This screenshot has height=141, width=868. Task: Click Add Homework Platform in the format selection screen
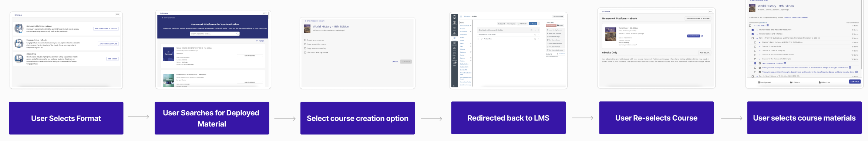[x=106, y=29]
